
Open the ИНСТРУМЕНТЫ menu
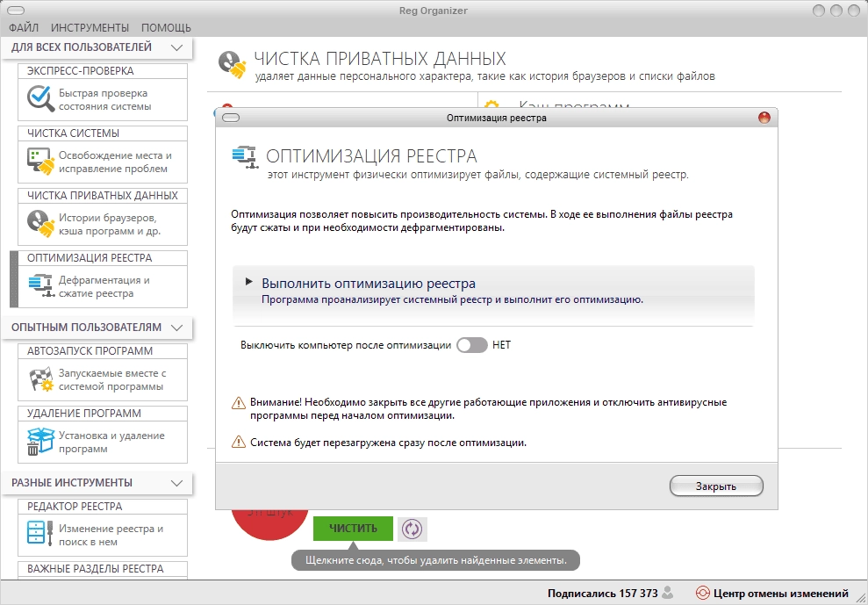pos(90,28)
